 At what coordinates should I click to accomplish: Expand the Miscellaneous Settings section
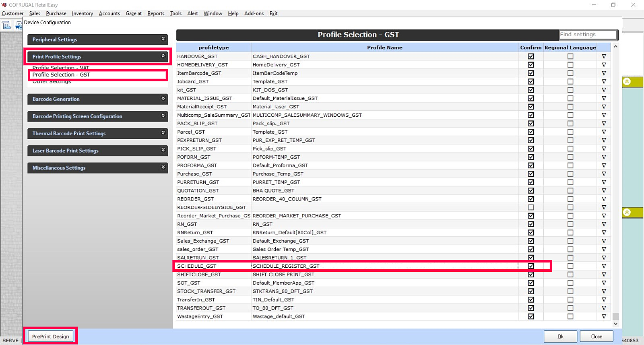(98, 168)
